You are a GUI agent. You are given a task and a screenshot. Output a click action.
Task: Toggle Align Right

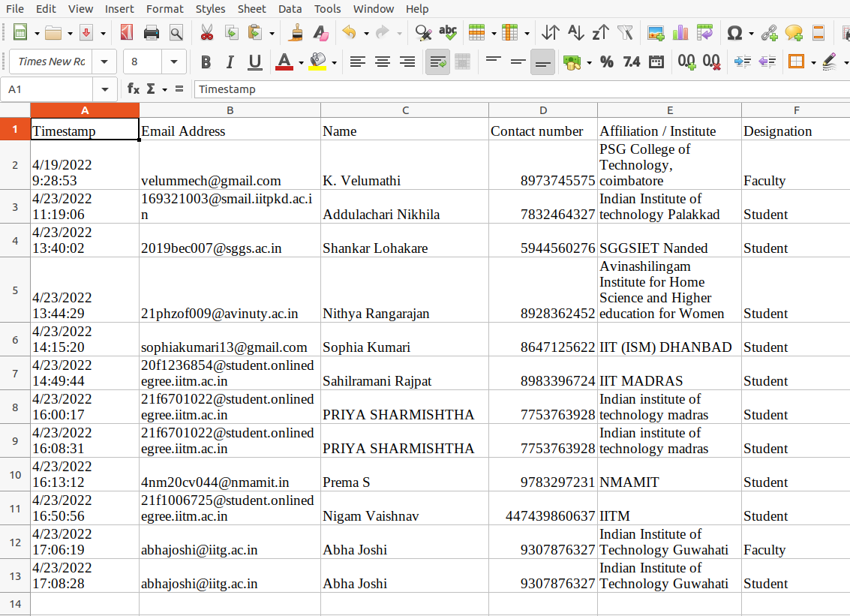pyautogui.click(x=407, y=62)
